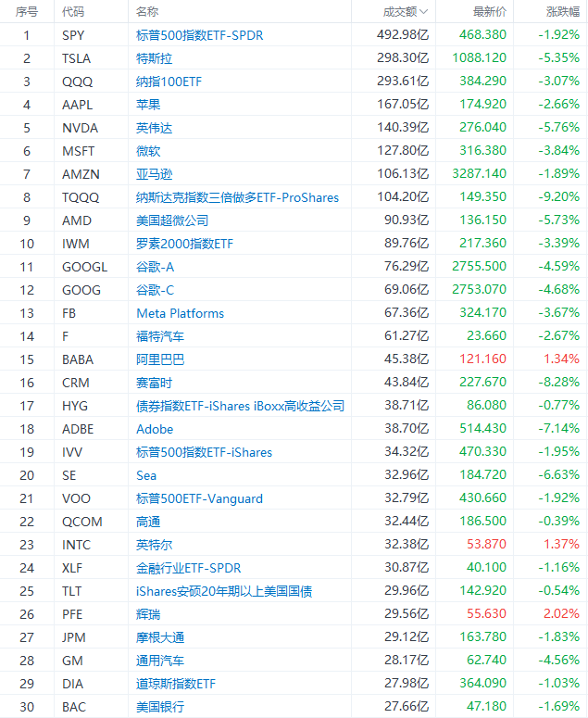Screen dimensions: 588x718
Task: Select the SPY ticker code
Action: pos(73,35)
